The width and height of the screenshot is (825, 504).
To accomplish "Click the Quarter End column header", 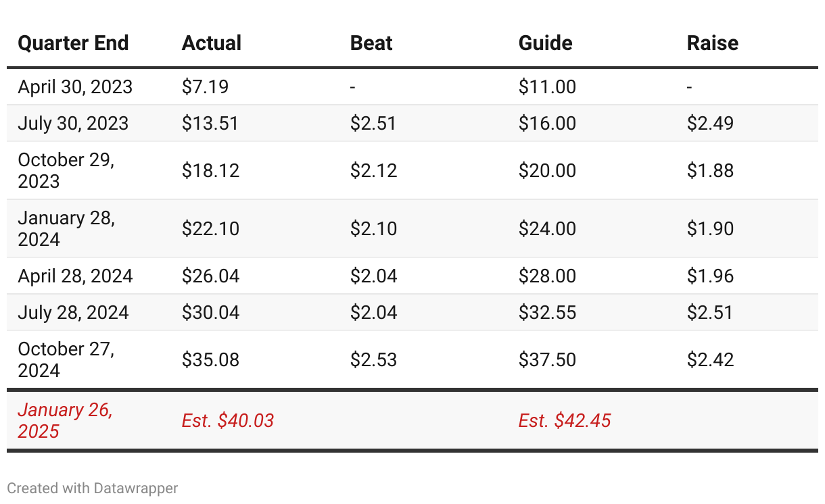I will coord(73,43).
